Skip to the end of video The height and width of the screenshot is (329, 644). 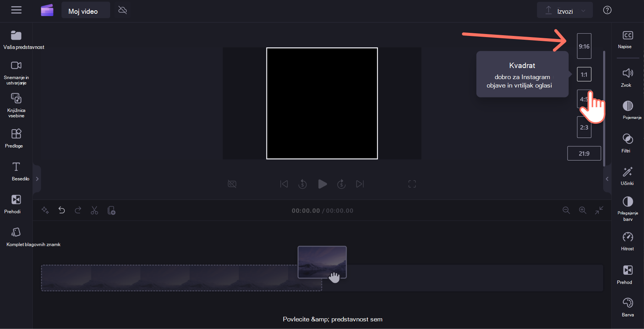360,184
